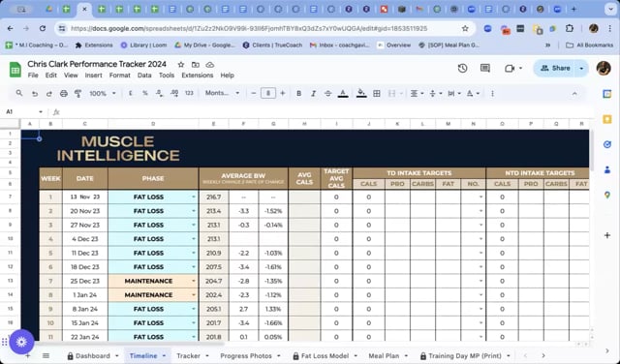
Task: Format as currency button
Action: (131, 93)
